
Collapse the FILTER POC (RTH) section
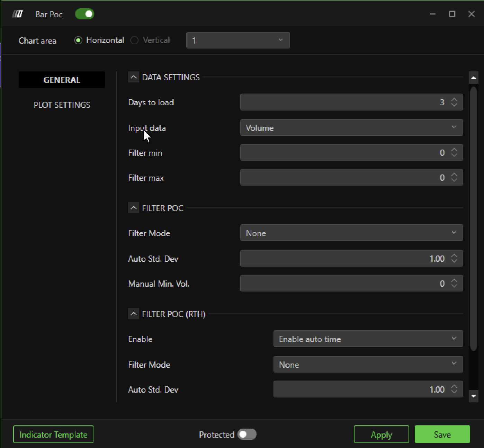tap(133, 314)
